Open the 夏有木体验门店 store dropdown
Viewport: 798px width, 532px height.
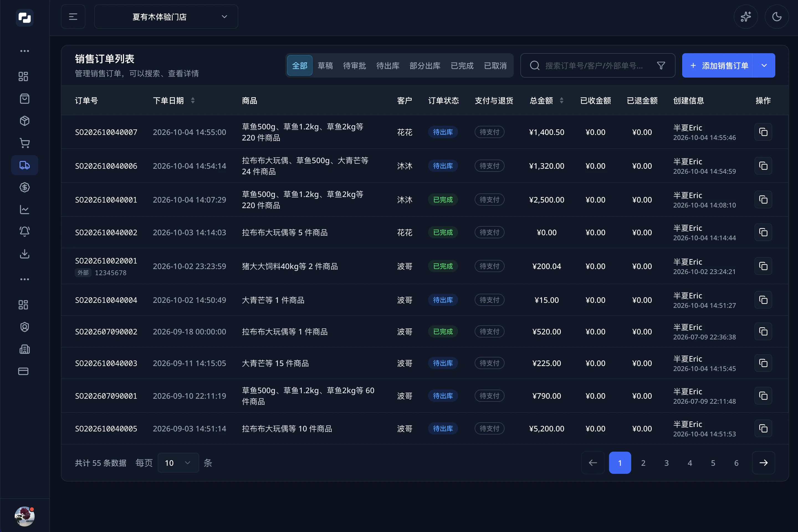(x=166, y=17)
